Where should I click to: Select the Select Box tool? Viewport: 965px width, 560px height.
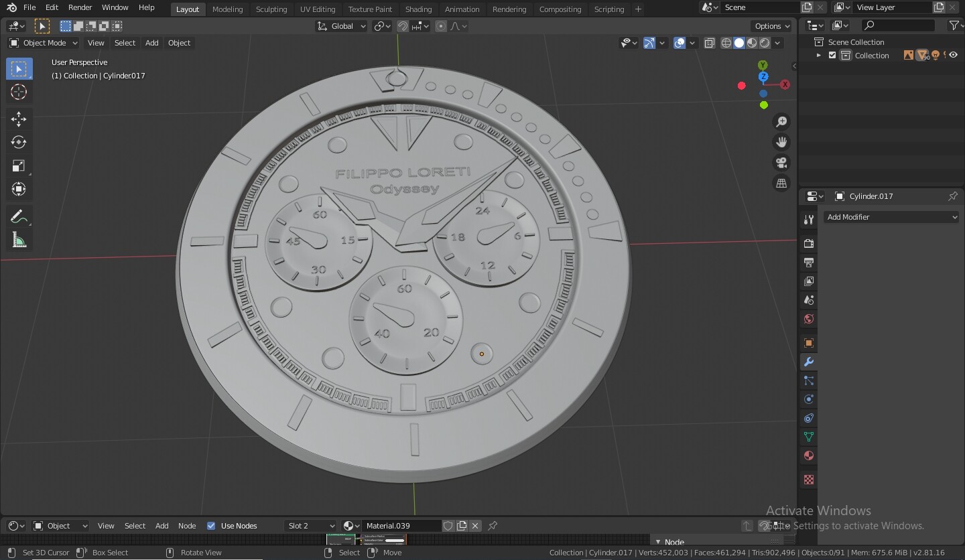pos(19,69)
